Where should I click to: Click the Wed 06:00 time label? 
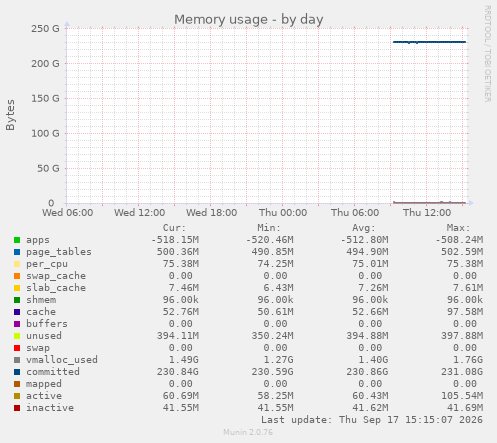point(68,213)
